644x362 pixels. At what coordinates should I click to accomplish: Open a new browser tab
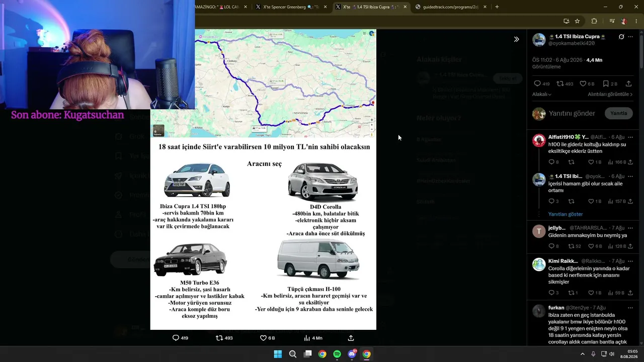[497, 7]
